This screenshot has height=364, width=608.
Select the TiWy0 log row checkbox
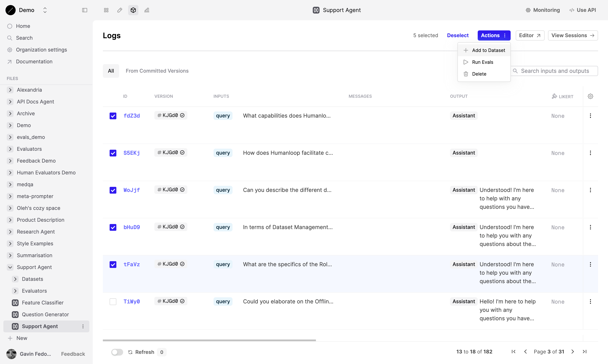113,302
